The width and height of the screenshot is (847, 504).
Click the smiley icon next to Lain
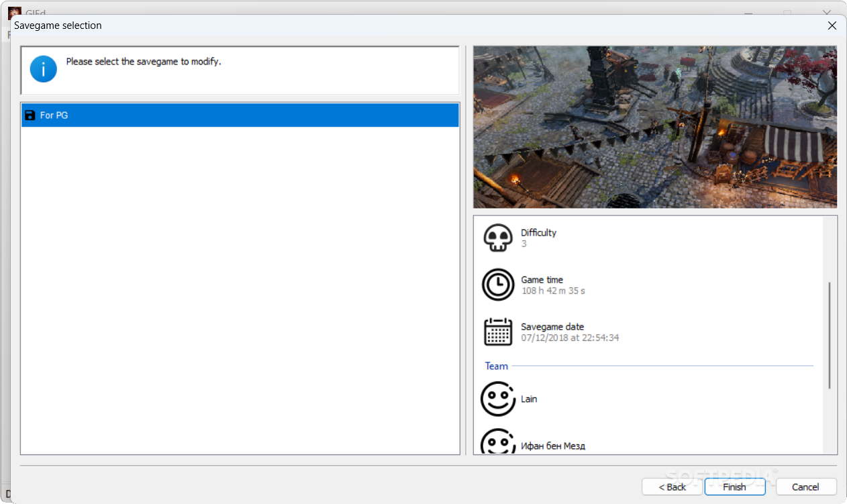tap(498, 399)
